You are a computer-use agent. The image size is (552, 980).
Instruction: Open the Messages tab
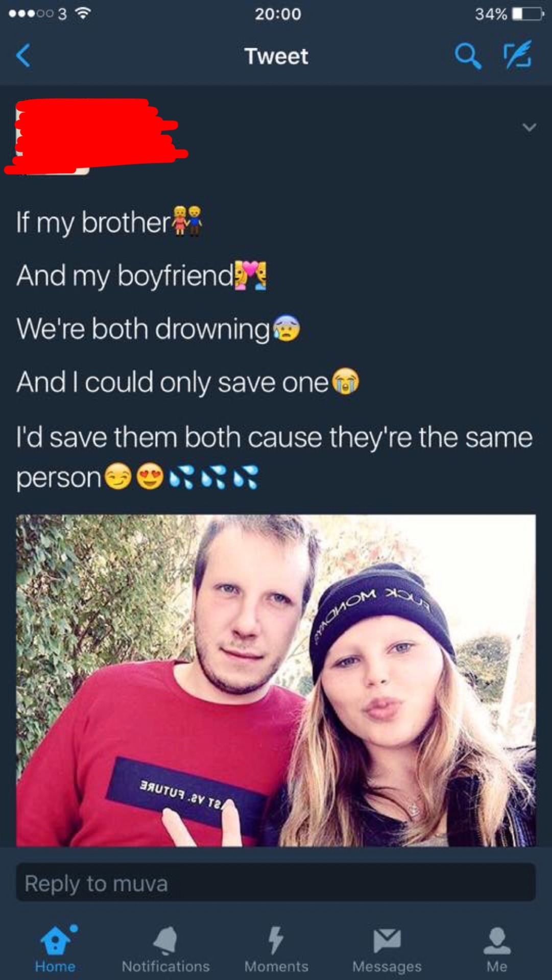tap(387, 949)
